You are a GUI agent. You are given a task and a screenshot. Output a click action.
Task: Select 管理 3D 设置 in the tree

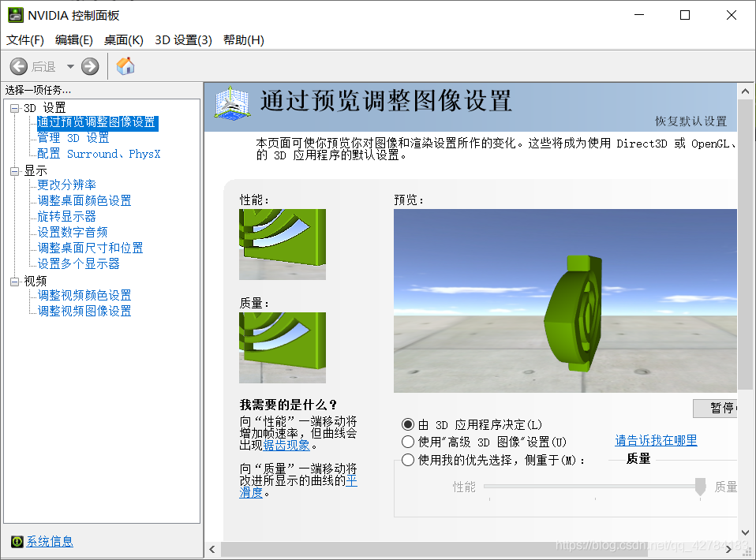click(73, 138)
